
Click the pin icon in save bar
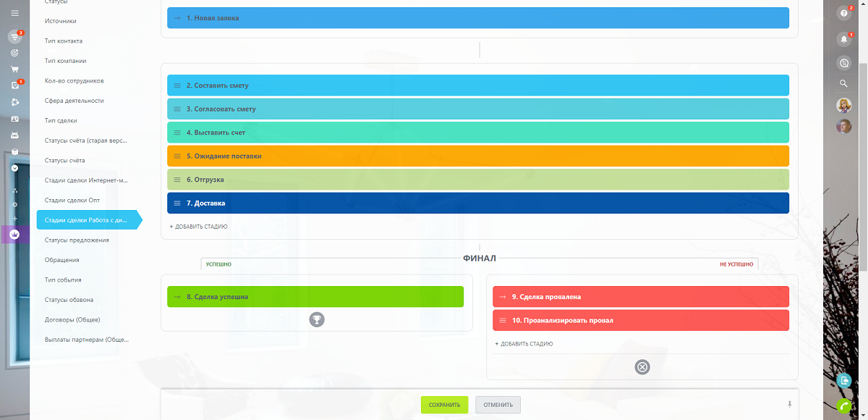[x=790, y=404]
